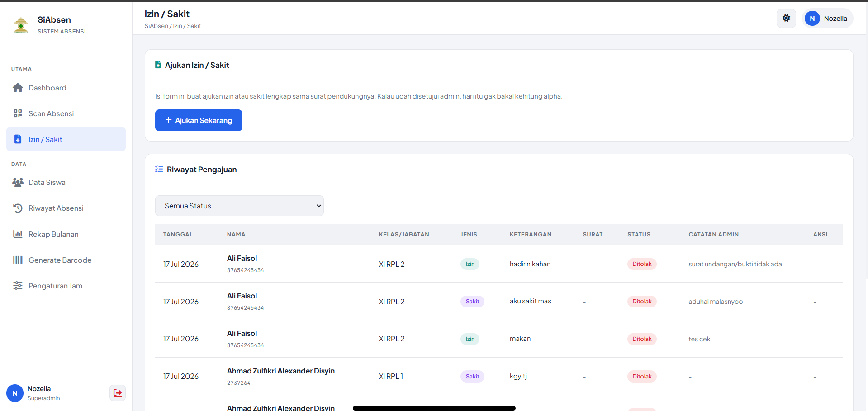Viewport: 868px width, 411px height.
Task: Open the Semua Status filter dropdown
Action: click(239, 206)
